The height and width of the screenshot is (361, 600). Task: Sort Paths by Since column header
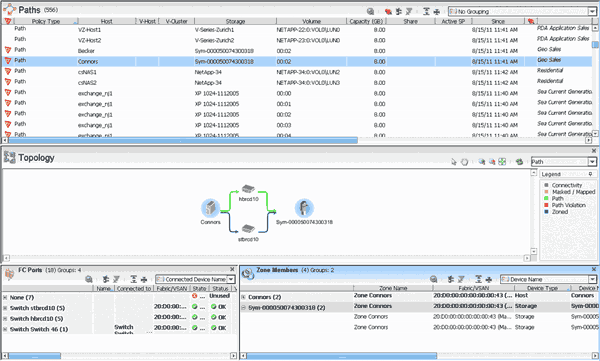(498, 21)
